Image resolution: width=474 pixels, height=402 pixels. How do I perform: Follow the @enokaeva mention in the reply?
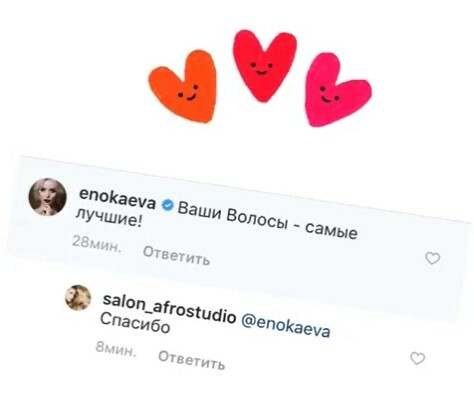285,326
